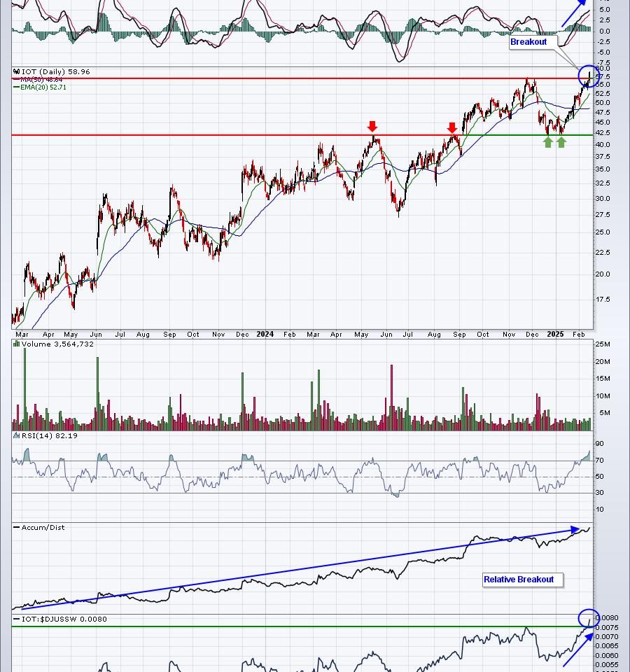Click the MA(50) legend entry
This screenshot has width=630, height=672.
42,80
